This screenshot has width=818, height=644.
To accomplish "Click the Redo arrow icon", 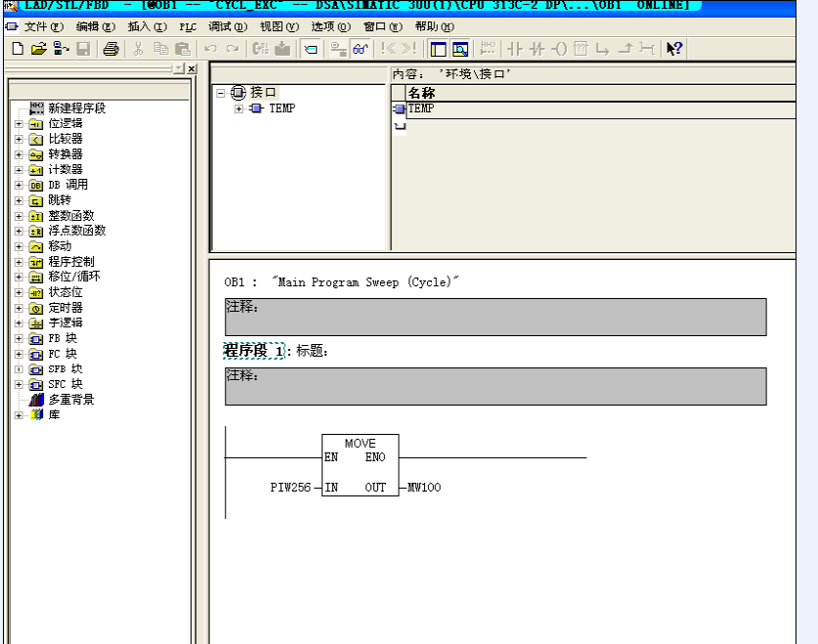I will click(x=233, y=49).
